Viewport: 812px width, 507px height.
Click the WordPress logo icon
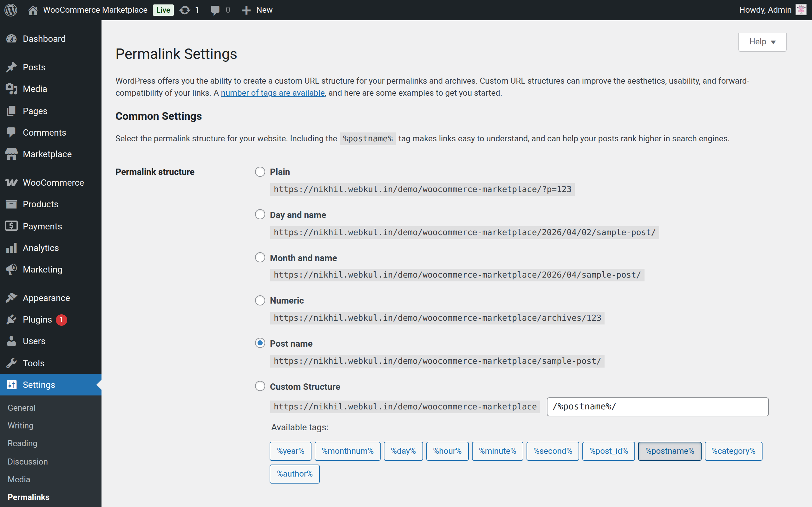11,10
